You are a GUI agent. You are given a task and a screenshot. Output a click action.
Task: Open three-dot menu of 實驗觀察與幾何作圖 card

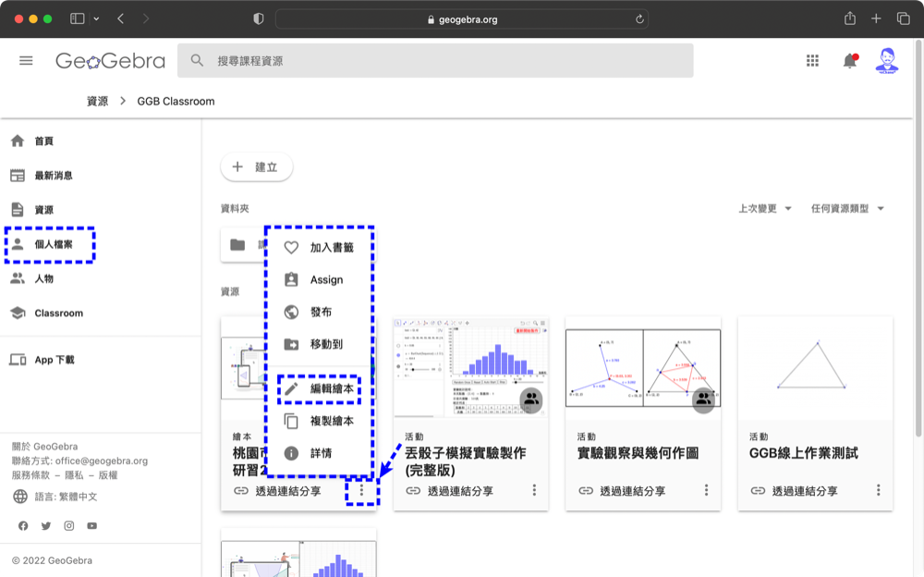[707, 490]
